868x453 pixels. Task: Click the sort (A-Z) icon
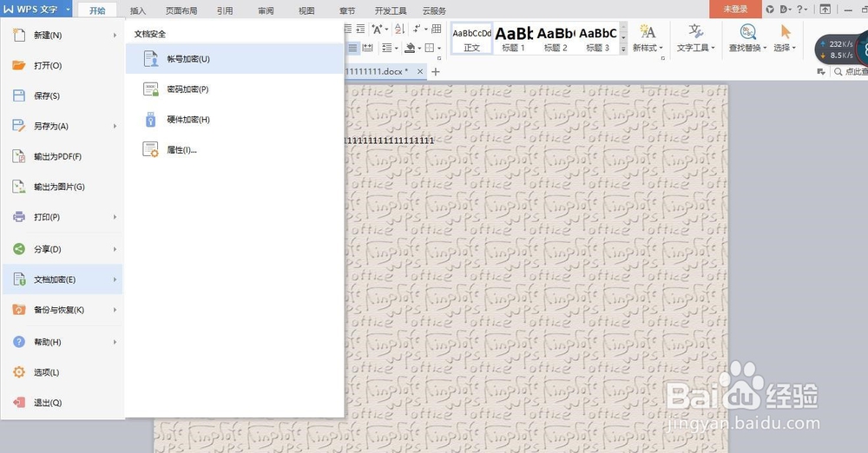(x=399, y=29)
